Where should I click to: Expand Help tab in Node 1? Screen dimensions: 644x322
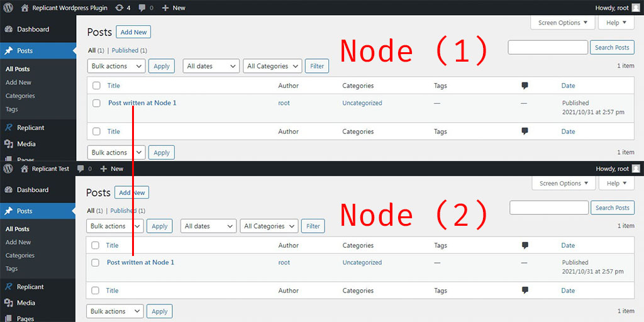point(616,23)
